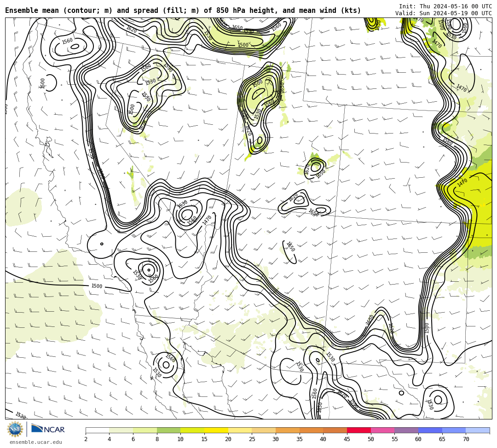Image resolution: width=497 pixels, height=448 pixels.
Task: Click the 1530 contour label at the bottom-left corner
Action: (x=21, y=415)
